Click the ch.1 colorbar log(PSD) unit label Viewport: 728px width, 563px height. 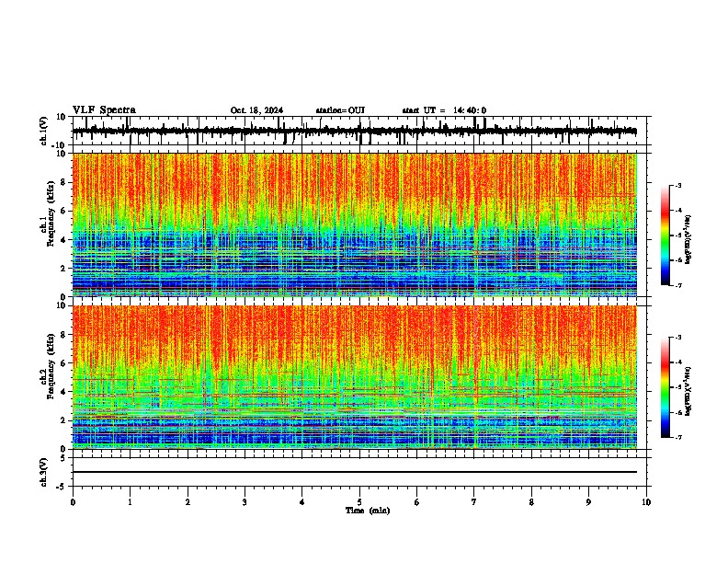tap(688, 238)
